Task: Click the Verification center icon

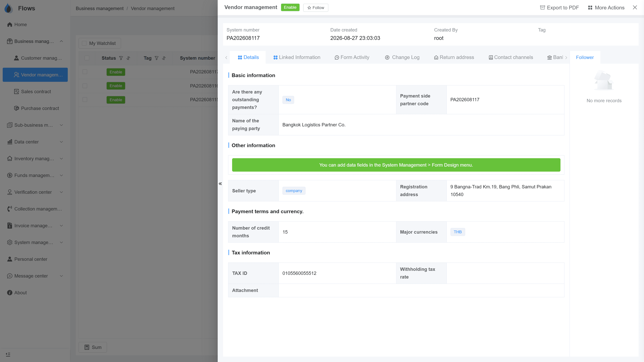Action: tap(10, 192)
